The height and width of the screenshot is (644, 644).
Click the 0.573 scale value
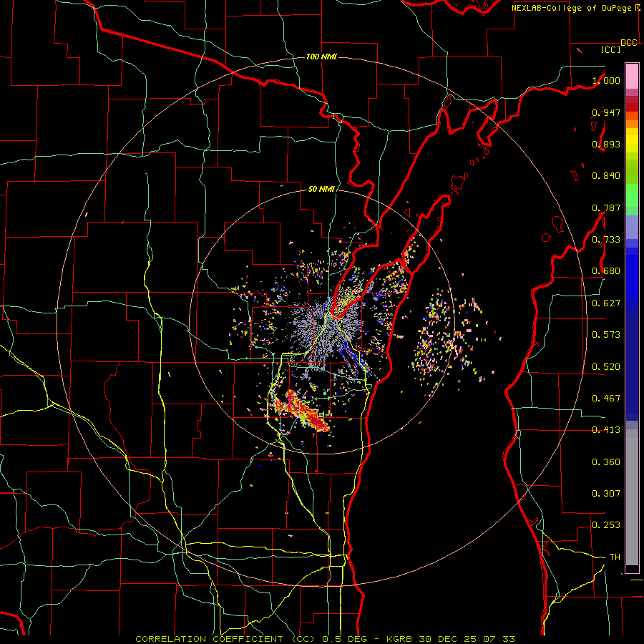[606, 334]
